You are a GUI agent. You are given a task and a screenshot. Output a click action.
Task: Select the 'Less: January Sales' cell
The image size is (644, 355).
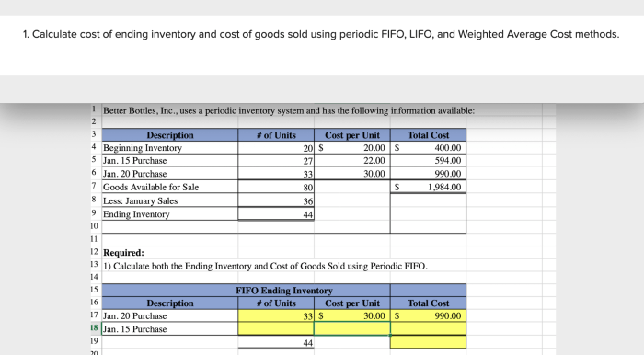pos(169,200)
